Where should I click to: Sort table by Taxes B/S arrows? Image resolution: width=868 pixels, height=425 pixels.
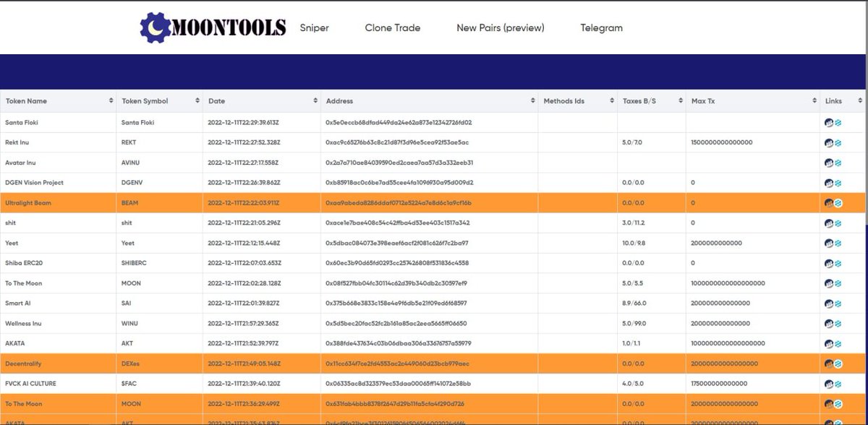coord(681,101)
